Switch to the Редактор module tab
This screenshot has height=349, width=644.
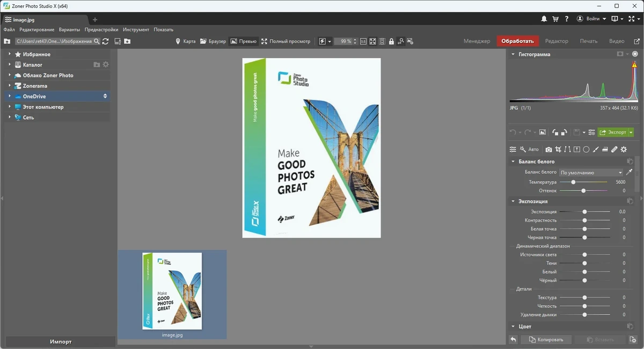(557, 41)
